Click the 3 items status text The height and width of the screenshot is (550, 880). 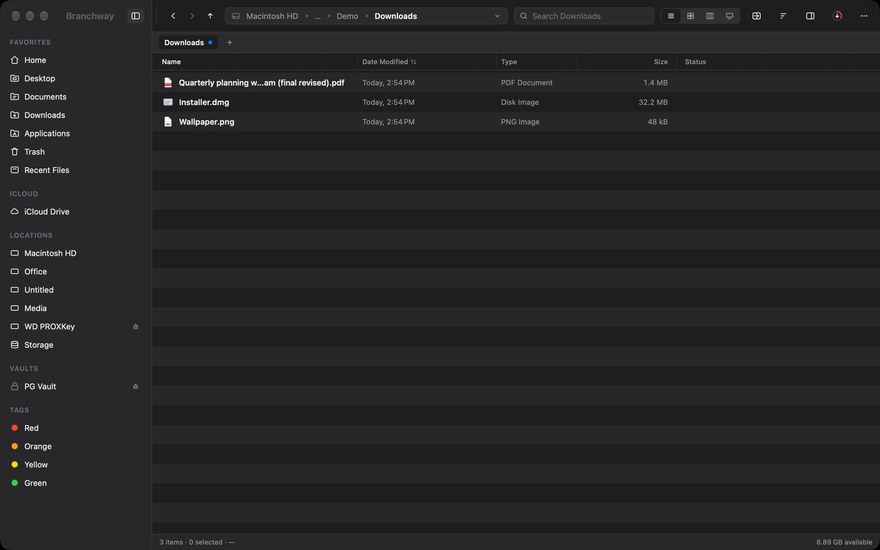(171, 542)
